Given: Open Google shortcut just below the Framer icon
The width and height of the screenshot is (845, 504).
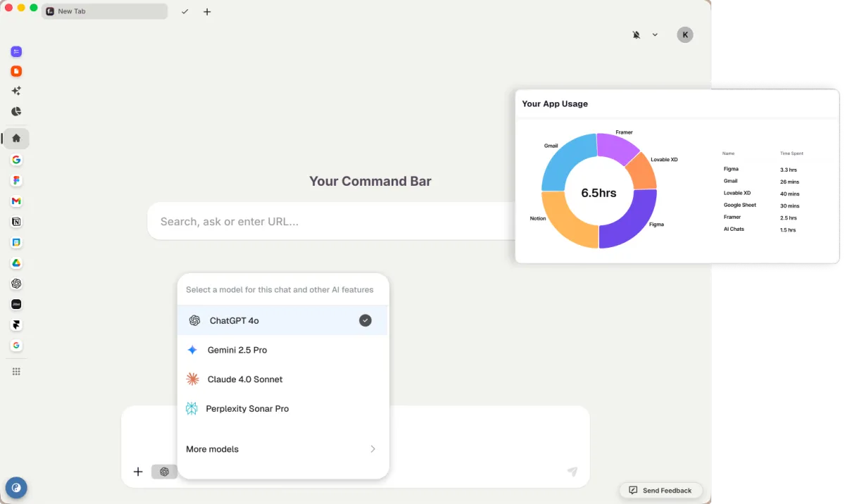Looking at the screenshot, I should (x=16, y=345).
